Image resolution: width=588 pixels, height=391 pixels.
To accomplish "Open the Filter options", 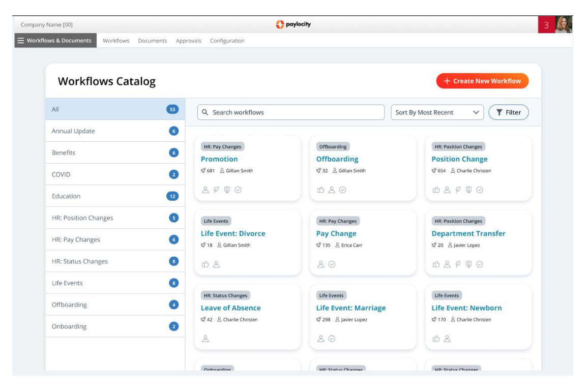I will coord(508,112).
